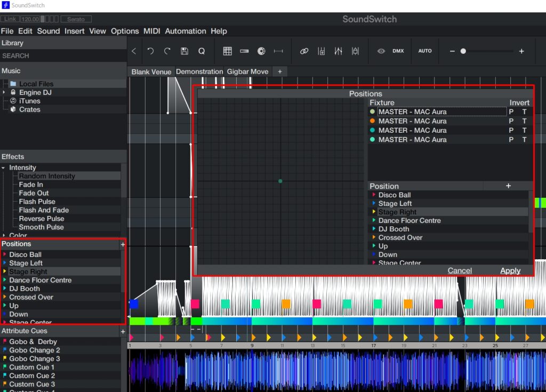
Task: Open the MIDI menu
Action: (152, 31)
